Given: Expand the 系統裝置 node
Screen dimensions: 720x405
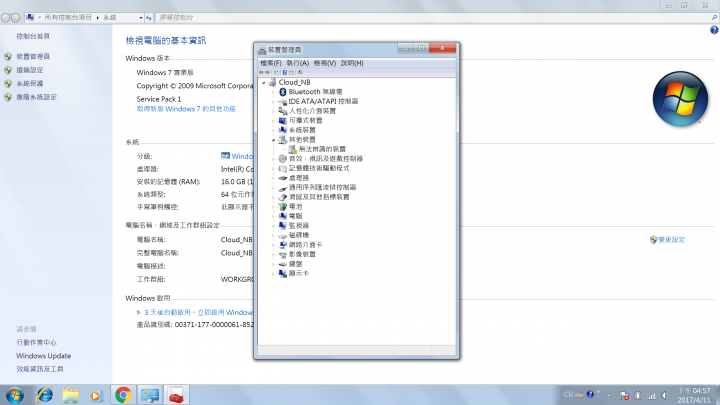Looking at the screenshot, I should point(274,130).
